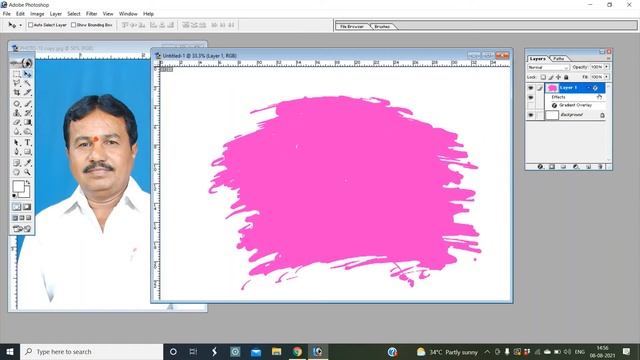Enable Auto Select Layer checkbox
This screenshot has height=360, width=640.
[31, 25]
